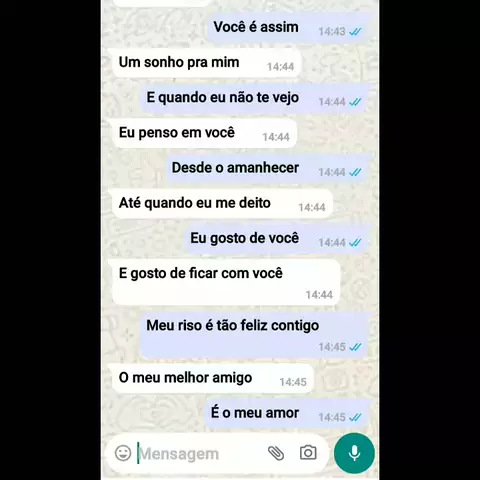The image size is (480, 480).
Task: Tap 'Até quando eu me deito' message
Action: pyautogui.click(x=222, y=203)
